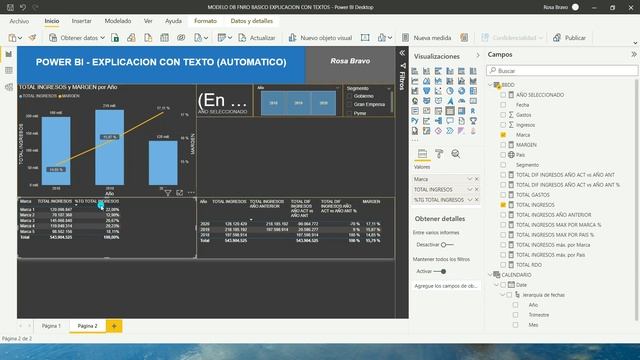Collapse the Jerarquía de fechas node
Viewport: 640px width, 360px height.
(502, 295)
